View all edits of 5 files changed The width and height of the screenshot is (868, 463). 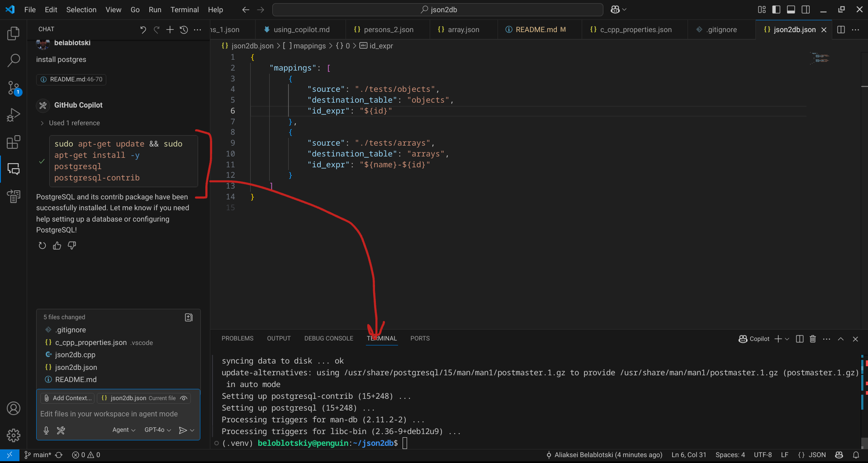(189, 317)
